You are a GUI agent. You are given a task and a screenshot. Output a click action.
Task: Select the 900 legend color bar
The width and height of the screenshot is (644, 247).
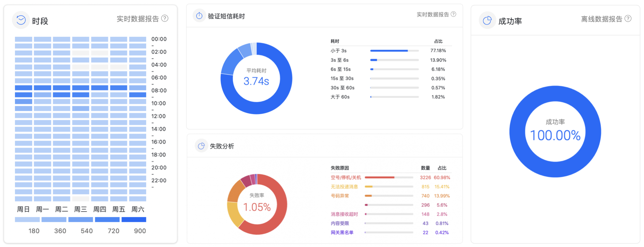coord(134,220)
